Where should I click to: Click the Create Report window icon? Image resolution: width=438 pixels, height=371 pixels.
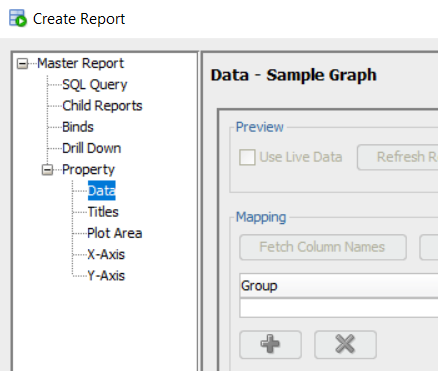(18, 18)
